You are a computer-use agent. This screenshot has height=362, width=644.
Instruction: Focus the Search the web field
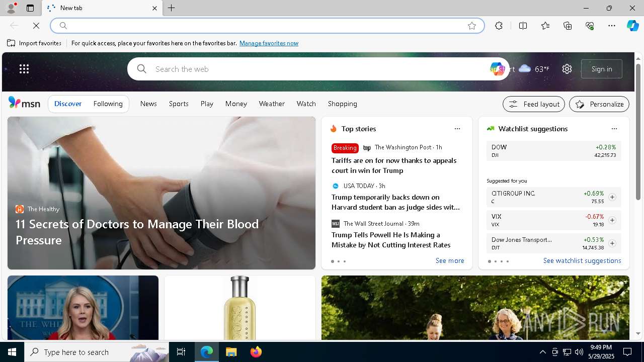tap(318, 69)
